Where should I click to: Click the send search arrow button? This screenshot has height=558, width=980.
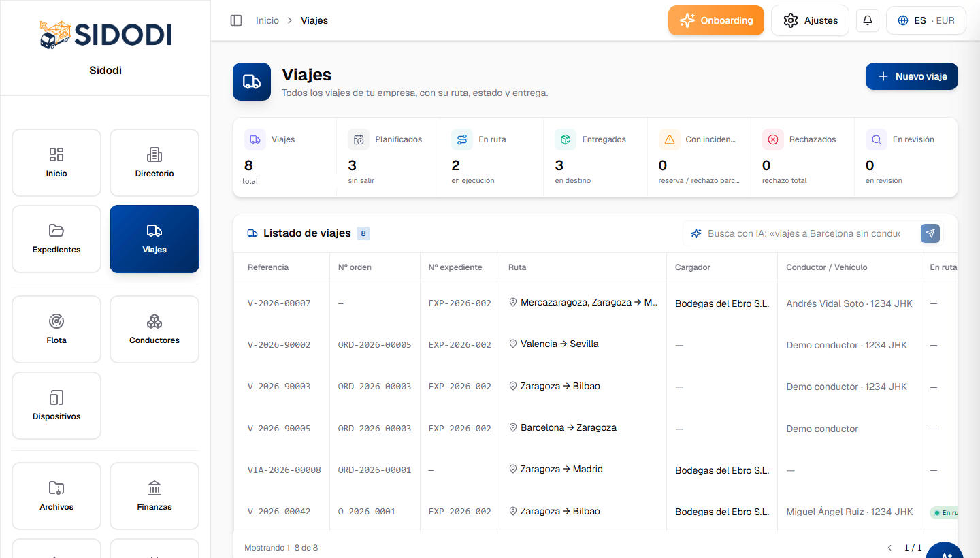[930, 233]
